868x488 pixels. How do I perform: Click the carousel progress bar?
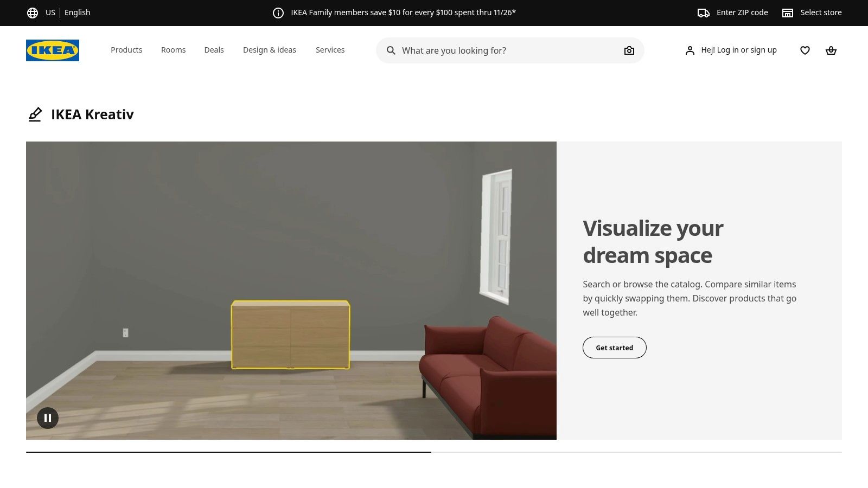pyautogui.click(x=434, y=452)
